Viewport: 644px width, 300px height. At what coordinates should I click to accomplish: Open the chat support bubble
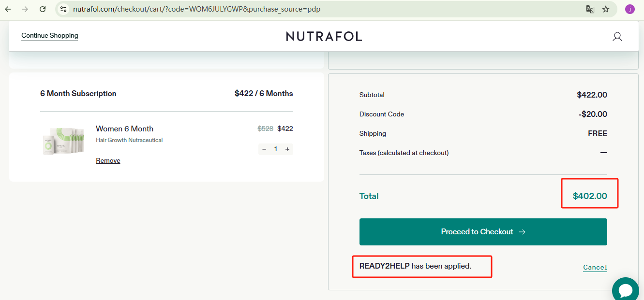(626, 290)
